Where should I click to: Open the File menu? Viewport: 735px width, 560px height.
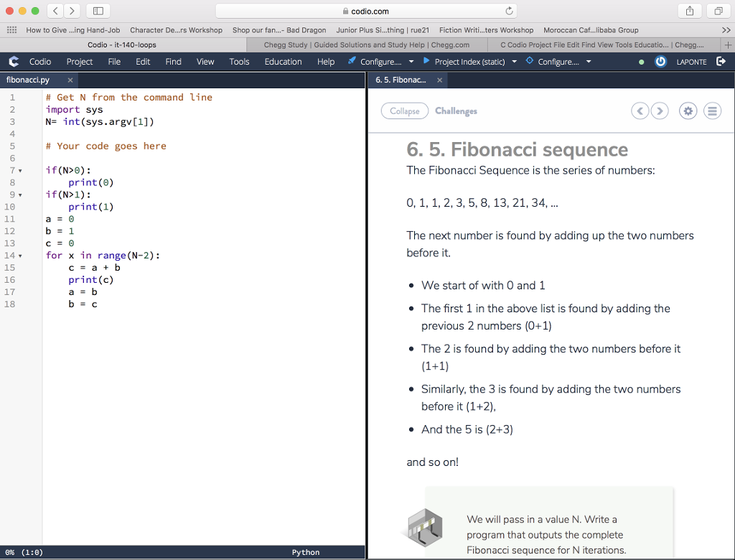(114, 62)
